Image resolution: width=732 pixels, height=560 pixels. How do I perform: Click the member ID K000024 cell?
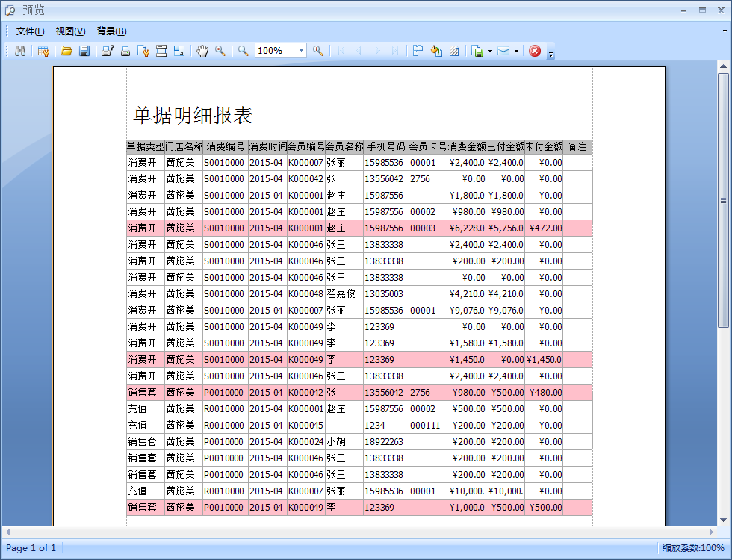click(305, 441)
